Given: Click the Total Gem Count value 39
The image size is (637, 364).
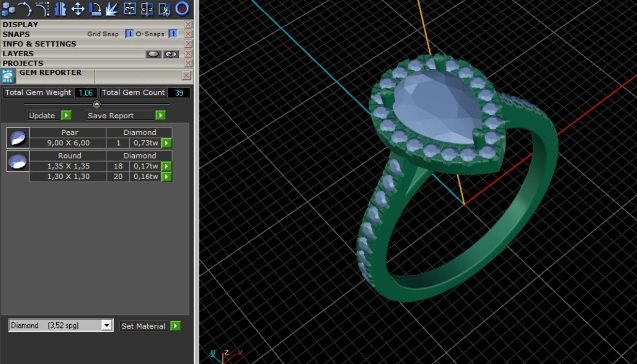Looking at the screenshot, I should (179, 92).
